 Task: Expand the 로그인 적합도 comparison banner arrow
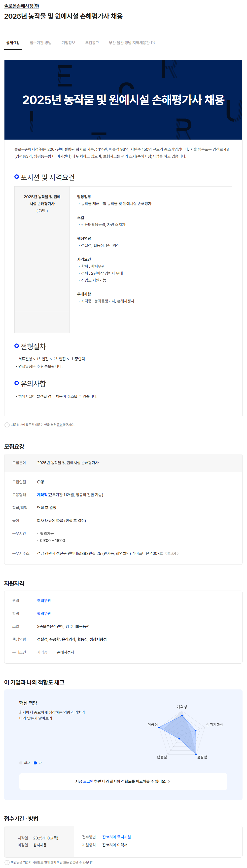[x=169, y=781]
